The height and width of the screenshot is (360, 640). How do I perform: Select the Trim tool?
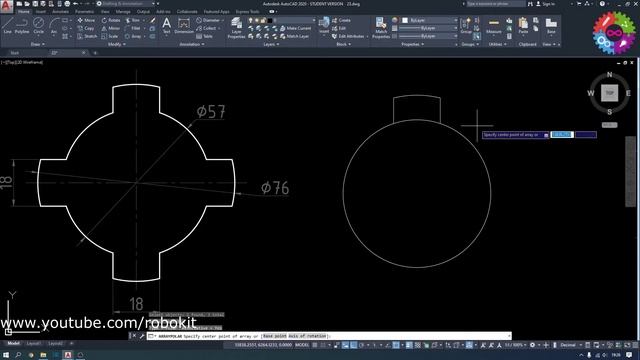tap(132, 20)
